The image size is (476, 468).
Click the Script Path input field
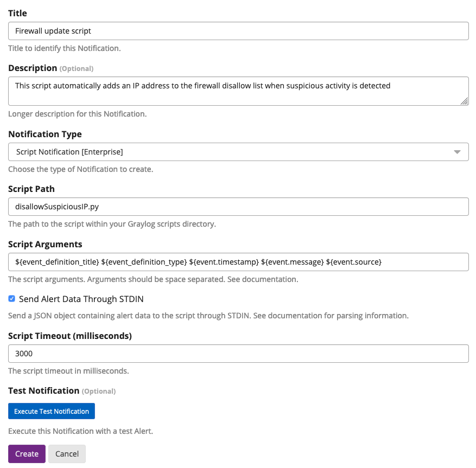tap(238, 207)
